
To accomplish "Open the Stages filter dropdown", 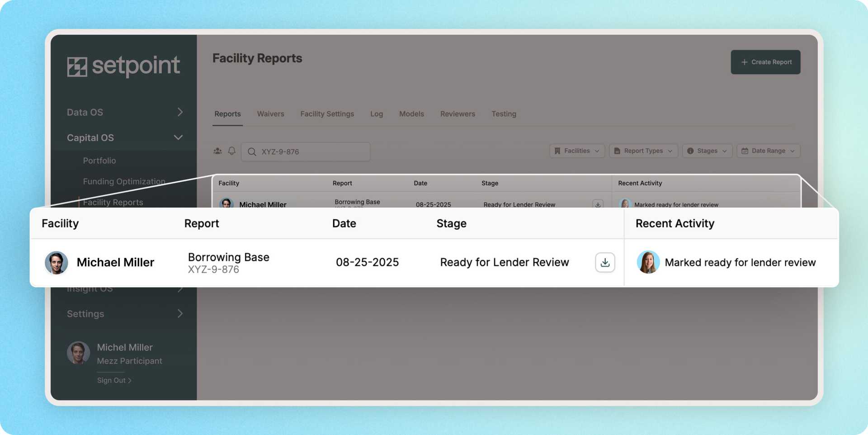I will point(707,151).
